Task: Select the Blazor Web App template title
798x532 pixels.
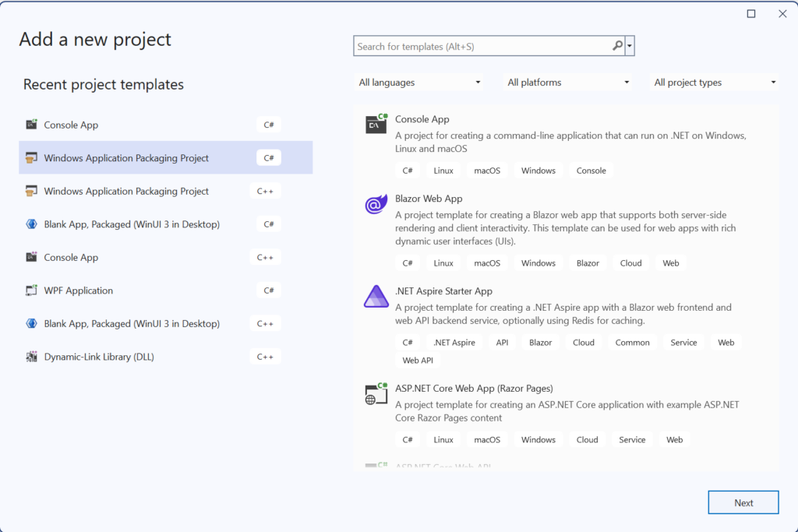Action: (429, 199)
